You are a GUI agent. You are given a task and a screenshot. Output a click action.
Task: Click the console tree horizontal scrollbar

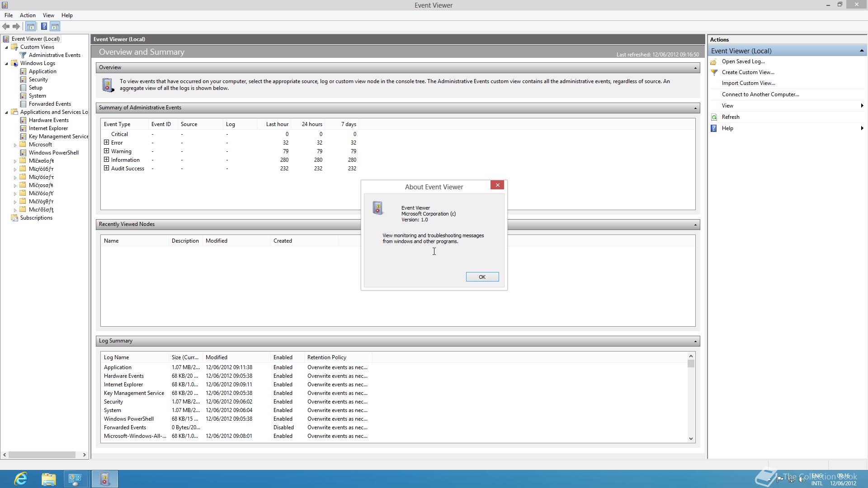42,455
